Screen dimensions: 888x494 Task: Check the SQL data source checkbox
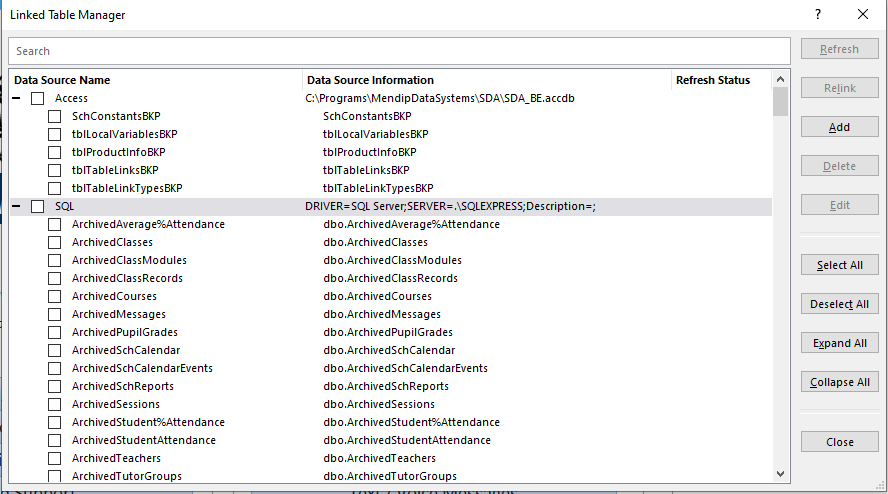click(x=37, y=206)
